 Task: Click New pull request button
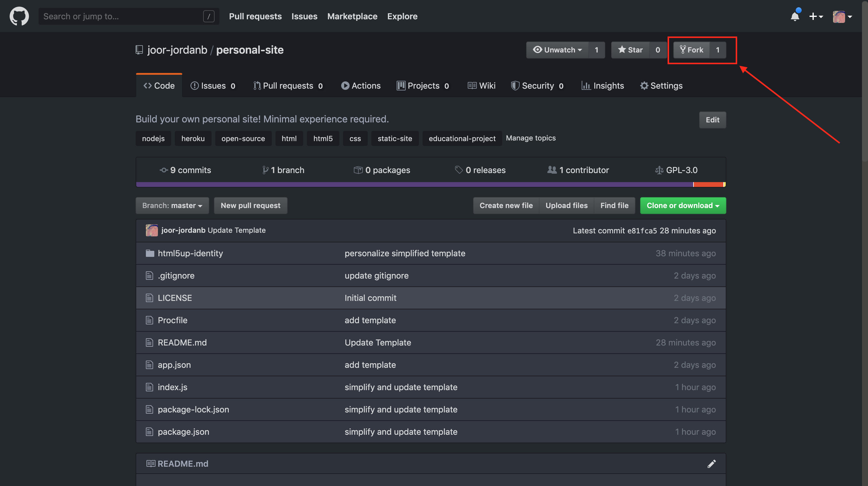pos(250,206)
